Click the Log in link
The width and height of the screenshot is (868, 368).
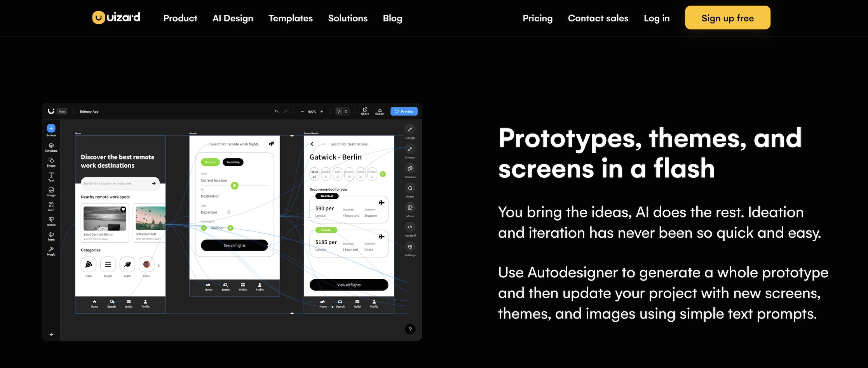[x=657, y=18]
